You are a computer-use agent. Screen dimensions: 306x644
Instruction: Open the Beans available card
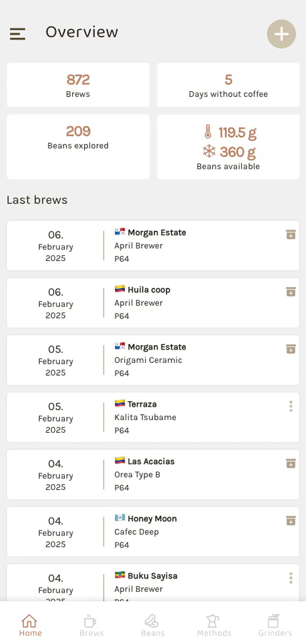click(x=229, y=147)
